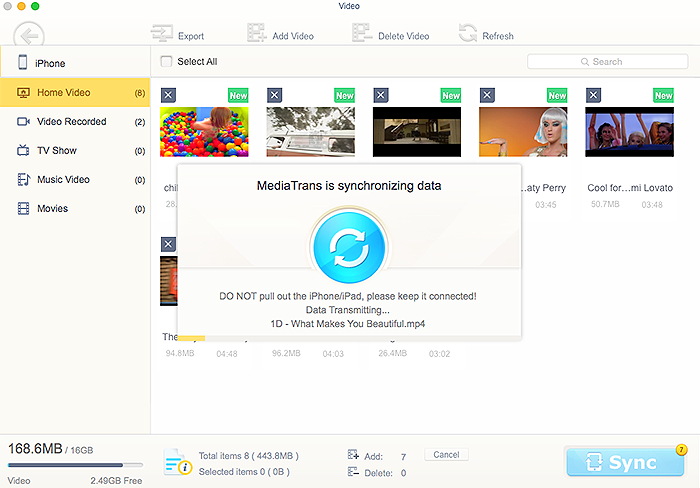Click the Delete Video label
This screenshot has width=700, height=488.
(x=404, y=36)
